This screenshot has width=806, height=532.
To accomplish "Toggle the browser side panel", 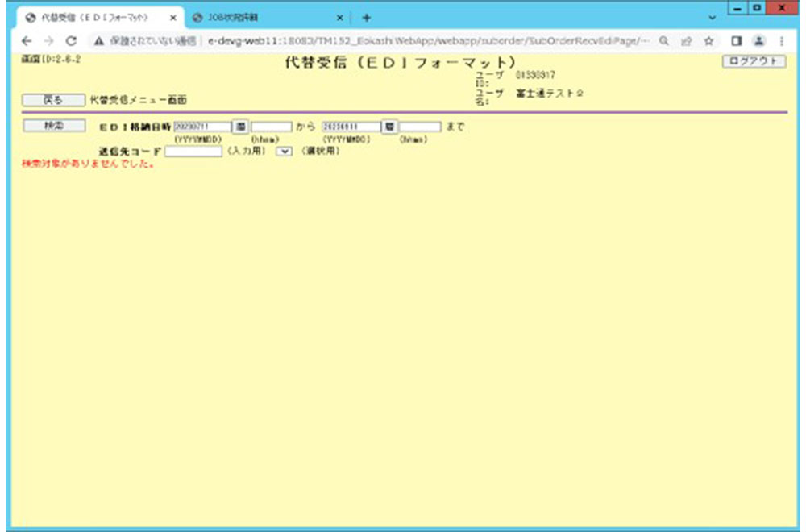I will [x=736, y=40].
